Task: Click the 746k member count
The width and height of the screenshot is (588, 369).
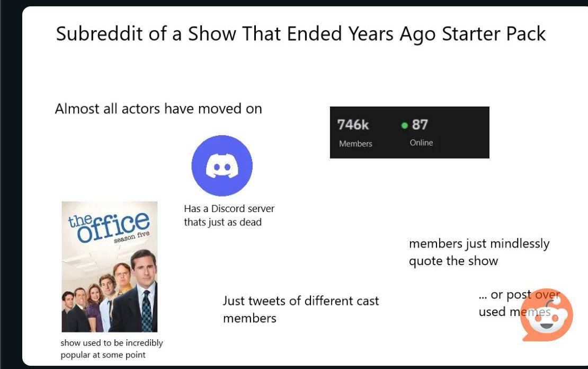Action: (353, 125)
